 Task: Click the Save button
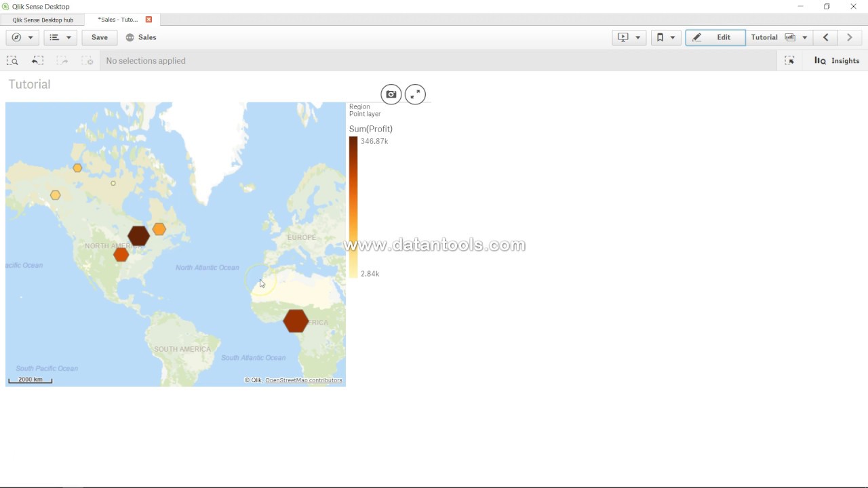[x=100, y=37]
